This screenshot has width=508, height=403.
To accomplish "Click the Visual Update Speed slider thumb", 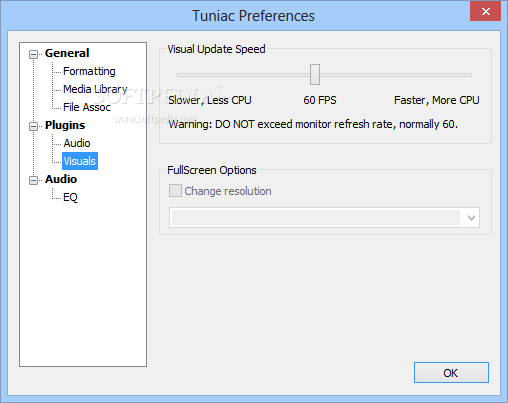I will (315, 75).
